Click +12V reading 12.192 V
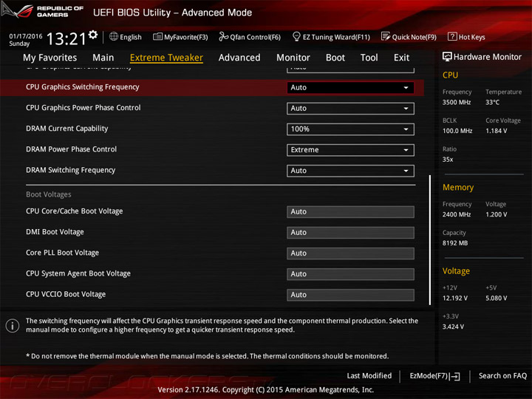 tap(455, 299)
